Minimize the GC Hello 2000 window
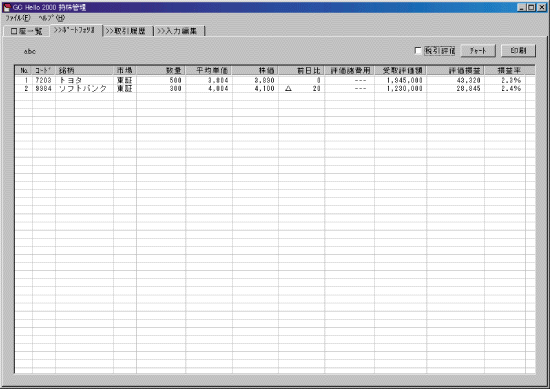550x389 pixels. [521, 7]
